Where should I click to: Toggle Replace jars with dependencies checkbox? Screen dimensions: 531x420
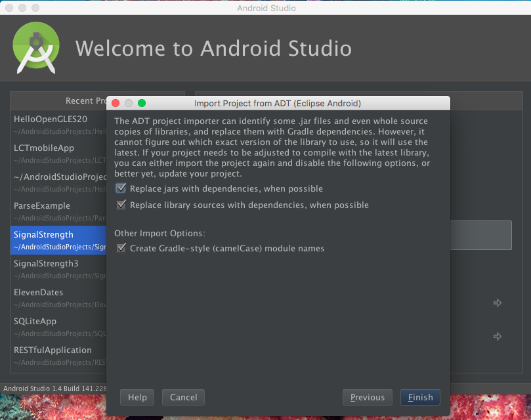click(121, 188)
